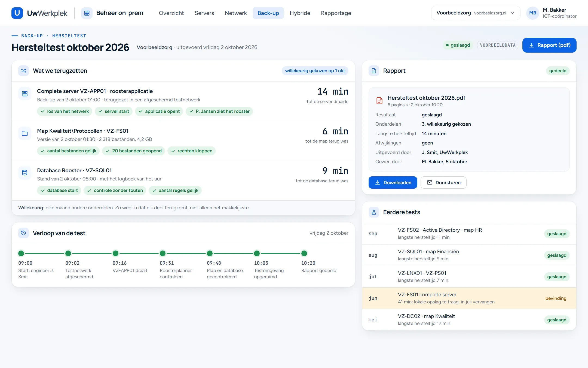Open the jul test row VZ-LNX01
This screenshot has height=368, width=588.
click(x=469, y=277)
